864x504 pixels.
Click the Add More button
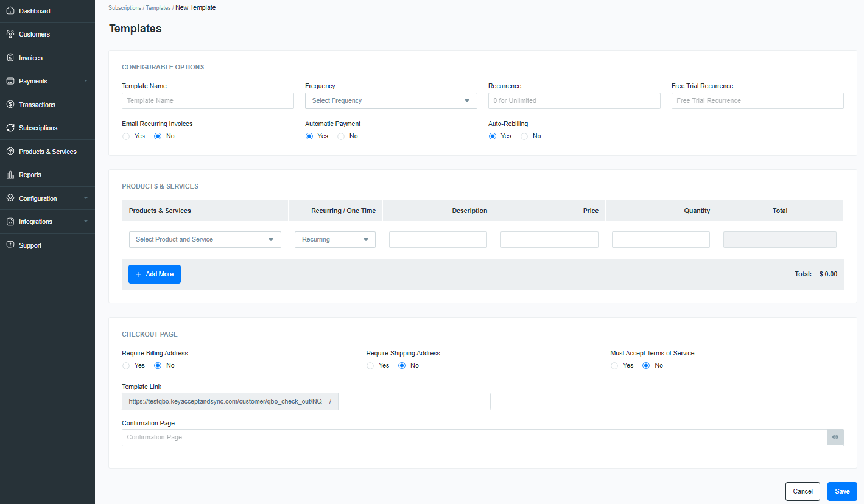pos(155,275)
